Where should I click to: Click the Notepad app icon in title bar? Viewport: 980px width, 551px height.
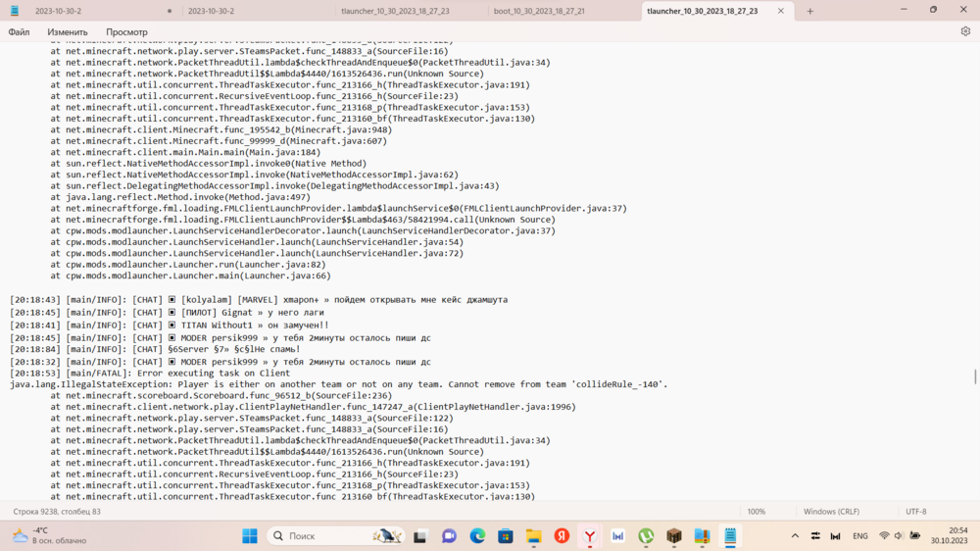tap(15, 11)
